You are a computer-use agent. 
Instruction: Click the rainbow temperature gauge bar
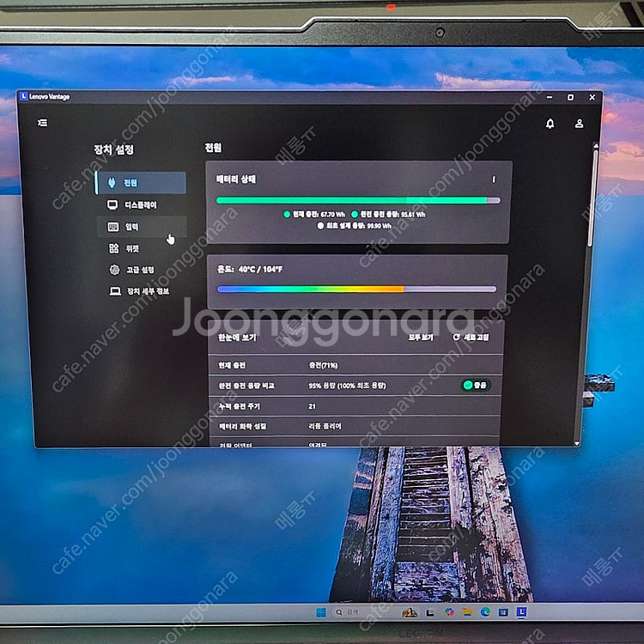pos(356,289)
